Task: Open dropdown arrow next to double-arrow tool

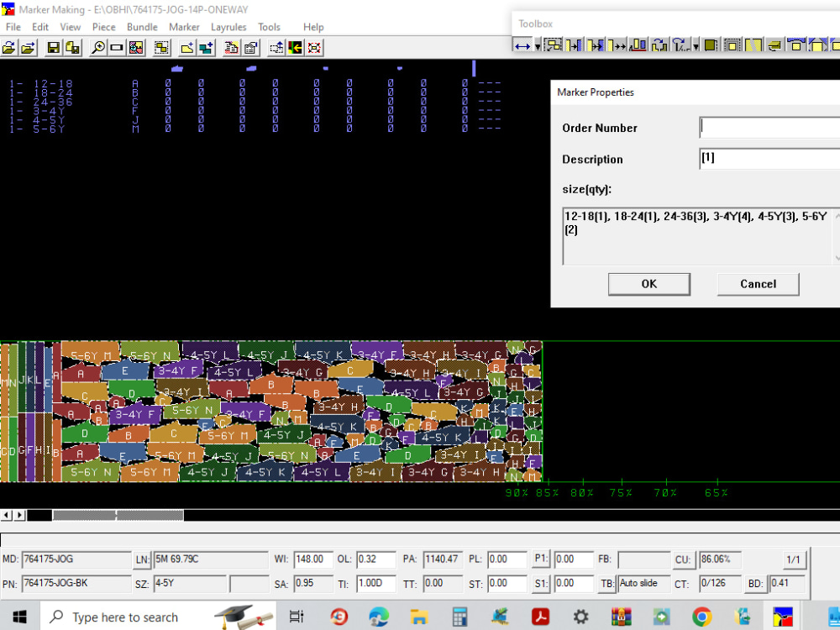Action: (538, 46)
